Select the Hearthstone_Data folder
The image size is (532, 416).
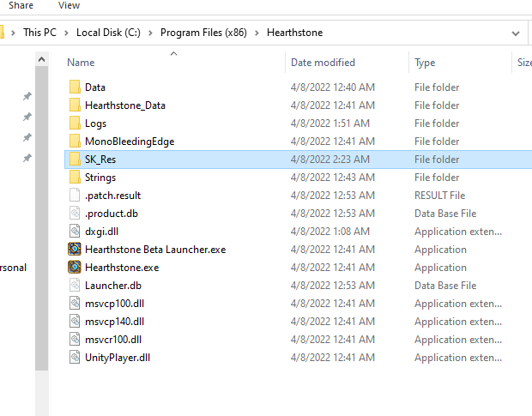(124, 106)
